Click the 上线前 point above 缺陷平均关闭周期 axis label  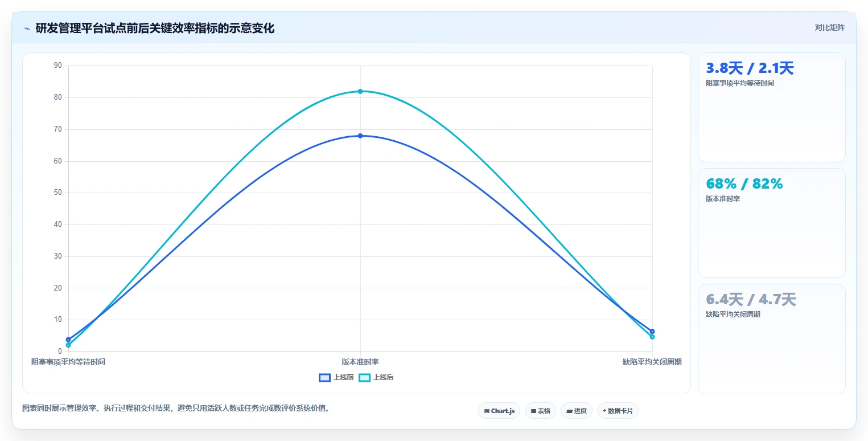[652, 331]
